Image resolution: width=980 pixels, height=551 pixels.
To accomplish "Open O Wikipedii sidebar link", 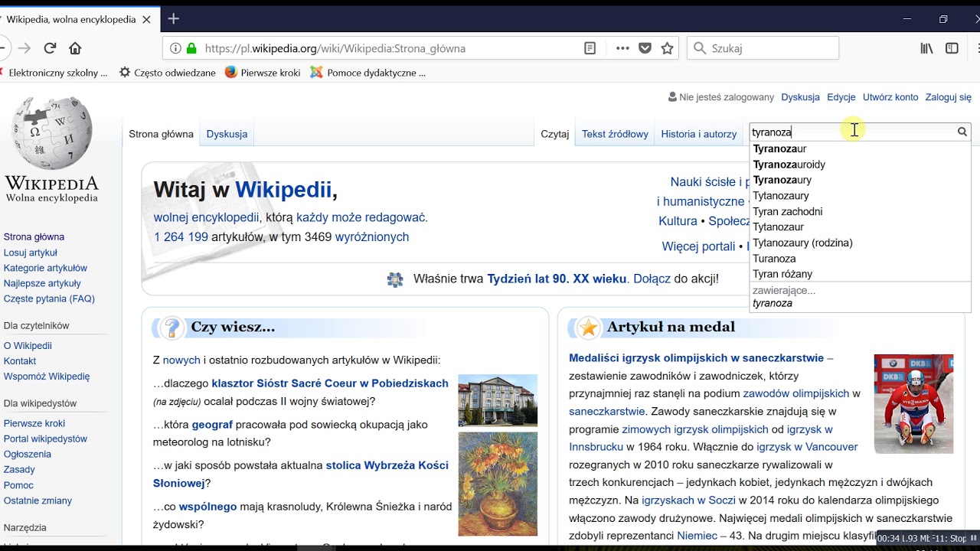I will pyautogui.click(x=28, y=346).
